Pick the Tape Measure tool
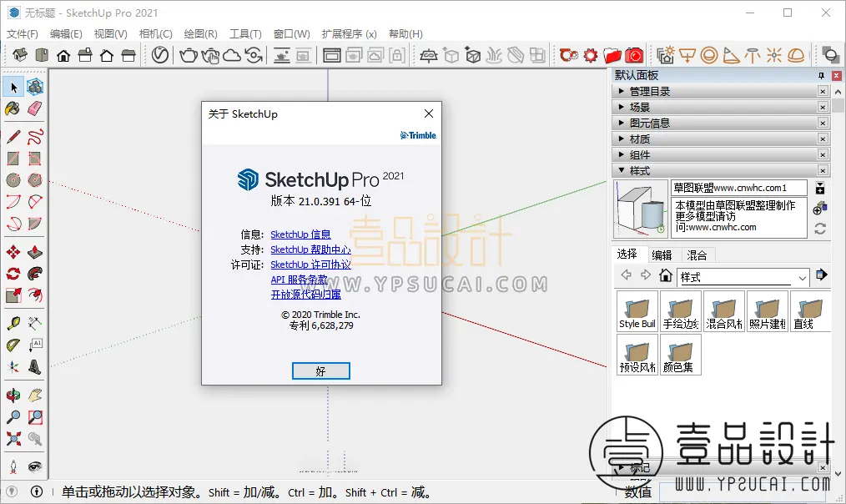Image resolution: width=846 pixels, height=504 pixels. [x=13, y=323]
